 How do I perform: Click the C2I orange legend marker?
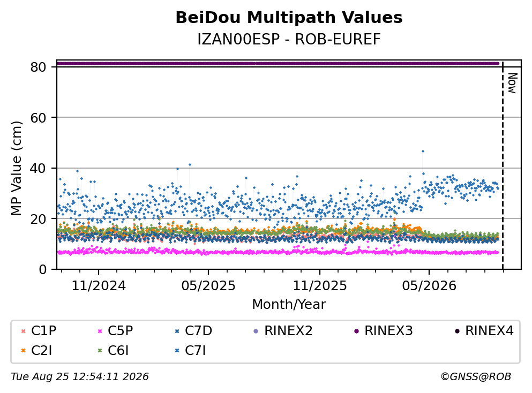[x=23, y=351]
